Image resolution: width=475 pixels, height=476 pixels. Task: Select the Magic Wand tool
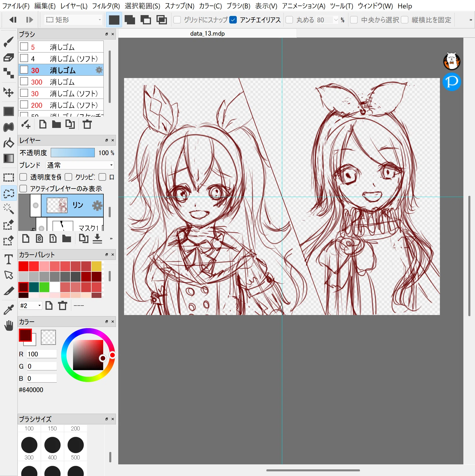pyautogui.click(x=8, y=209)
